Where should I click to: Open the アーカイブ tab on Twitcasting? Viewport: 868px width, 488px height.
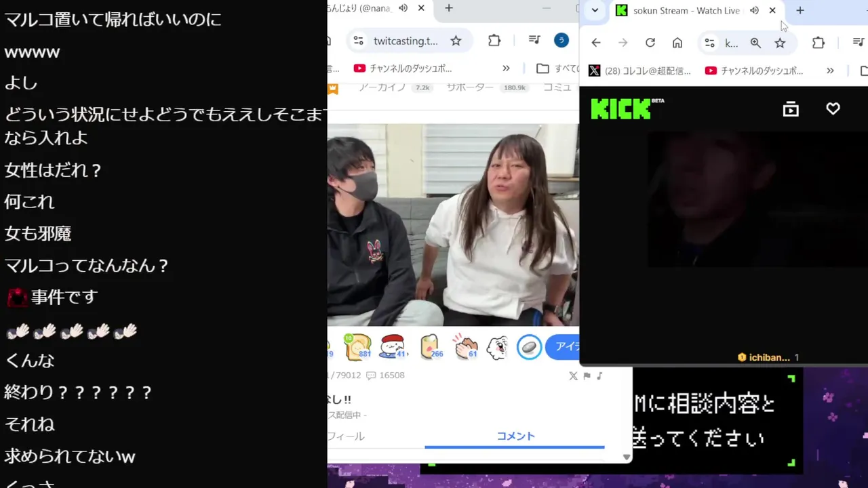tap(395, 87)
